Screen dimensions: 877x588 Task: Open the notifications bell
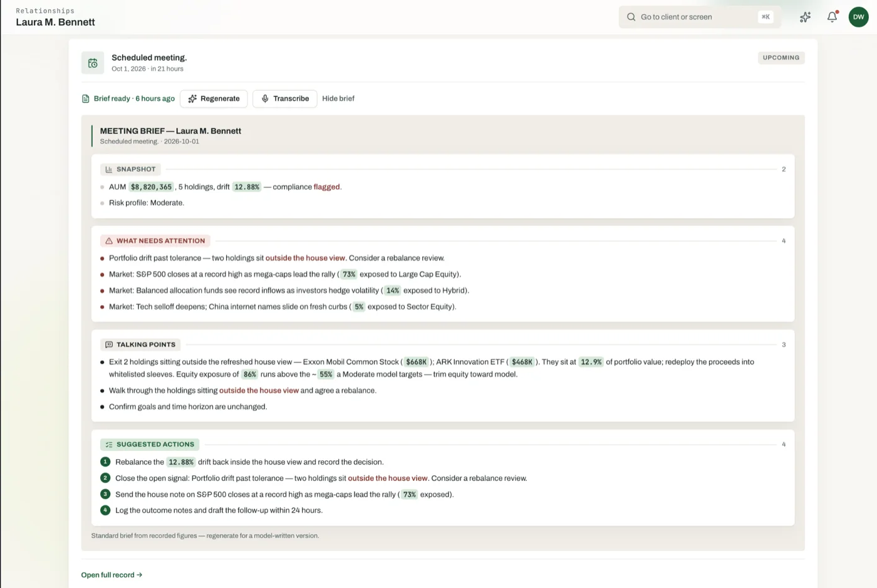click(832, 17)
